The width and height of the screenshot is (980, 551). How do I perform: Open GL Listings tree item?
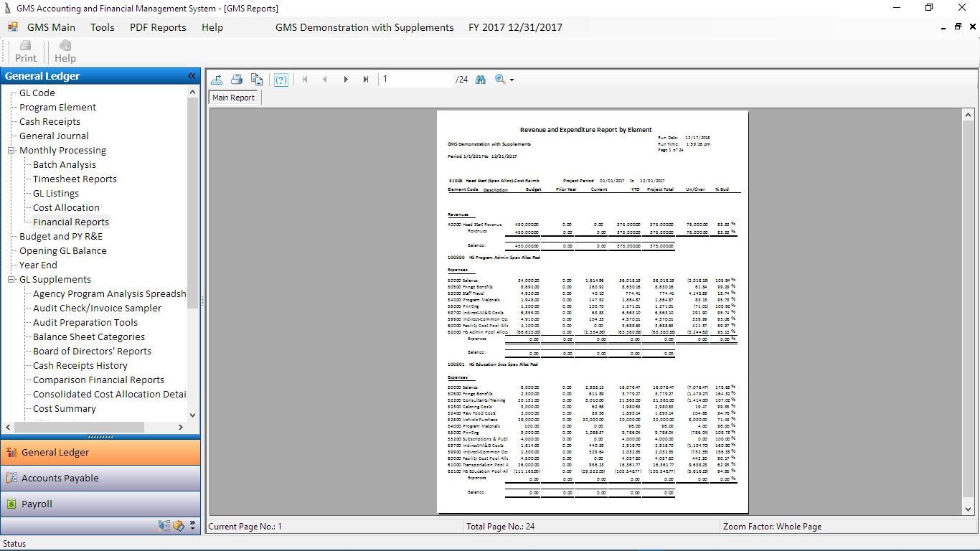click(56, 193)
